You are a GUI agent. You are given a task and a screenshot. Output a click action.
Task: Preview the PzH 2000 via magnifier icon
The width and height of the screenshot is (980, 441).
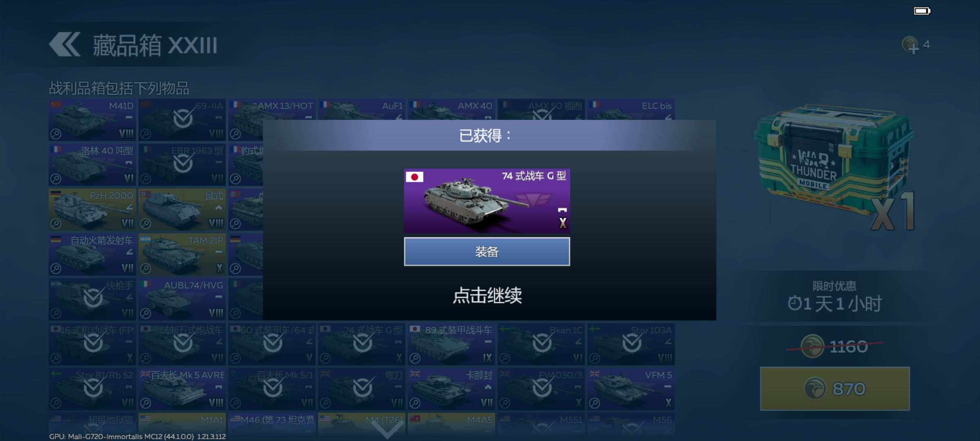pyautogui.click(x=56, y=224)
